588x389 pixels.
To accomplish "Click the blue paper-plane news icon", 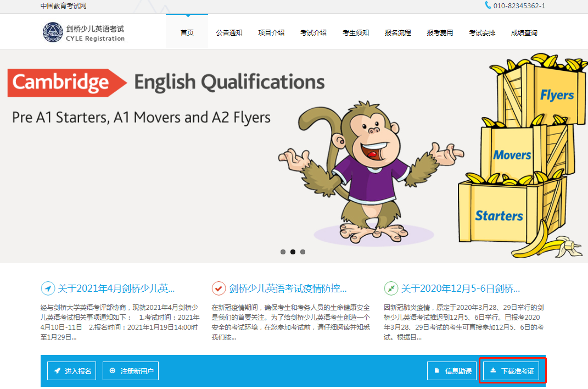I will click(48, 288).
